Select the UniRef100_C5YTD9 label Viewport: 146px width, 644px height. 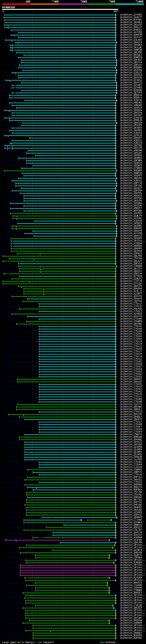[x=131, y=259]
